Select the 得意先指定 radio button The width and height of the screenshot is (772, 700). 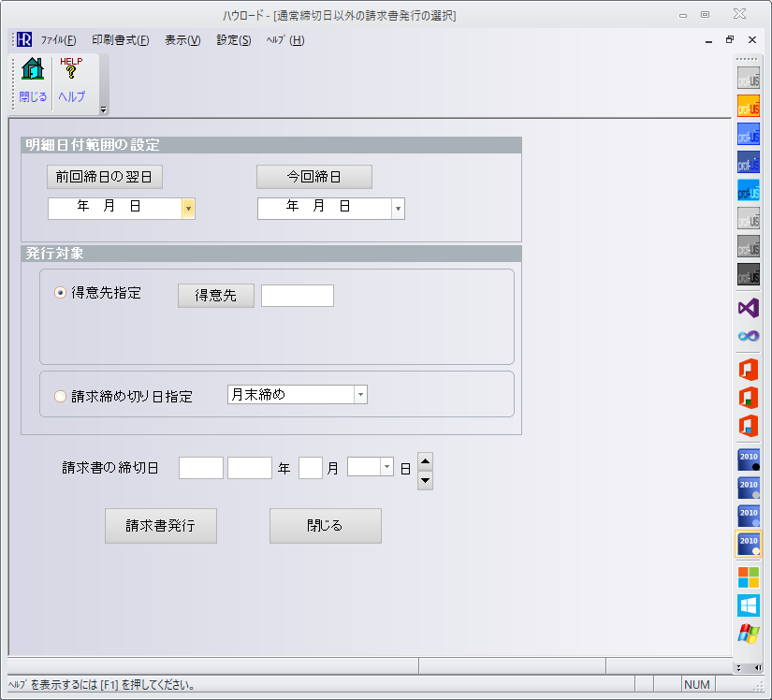point(61,293)
